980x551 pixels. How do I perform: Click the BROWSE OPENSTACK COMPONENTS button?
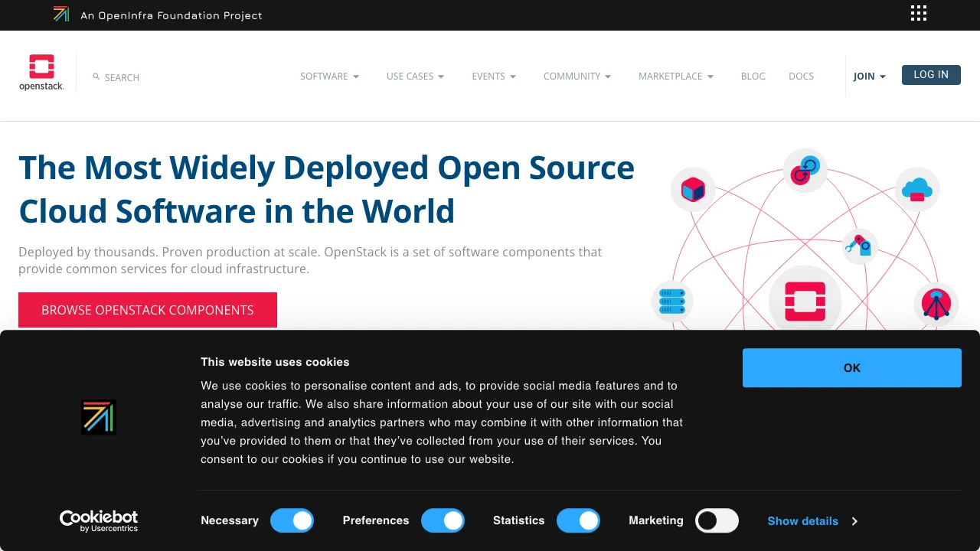(x=147, y=310)
